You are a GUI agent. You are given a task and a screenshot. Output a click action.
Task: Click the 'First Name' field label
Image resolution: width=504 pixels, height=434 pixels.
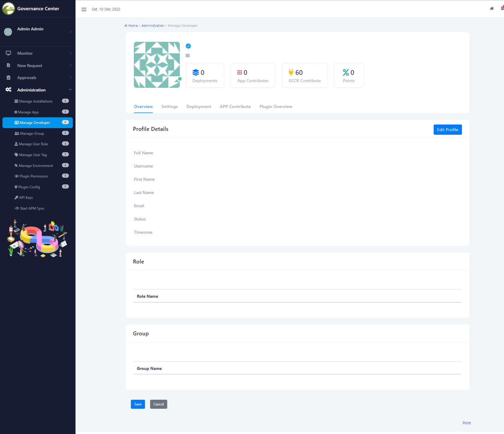(144, 180)
